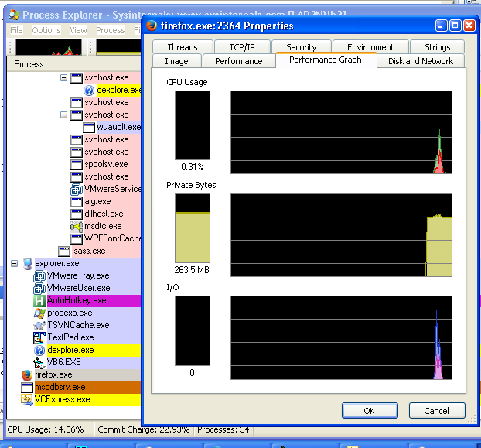The image size is (481, 448).
Task: Select the Performance Graph tab
Action: click(x=326, y=60)
